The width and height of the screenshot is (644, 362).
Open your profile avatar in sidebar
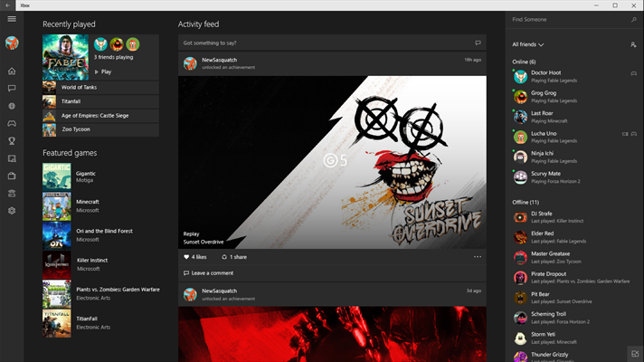click(x=12, y=43)
